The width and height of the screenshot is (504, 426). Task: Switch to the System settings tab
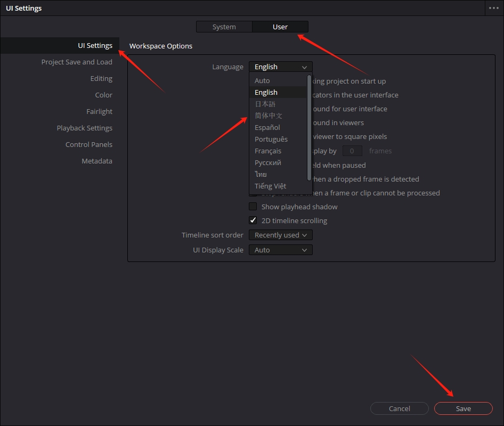coord(224,26)
